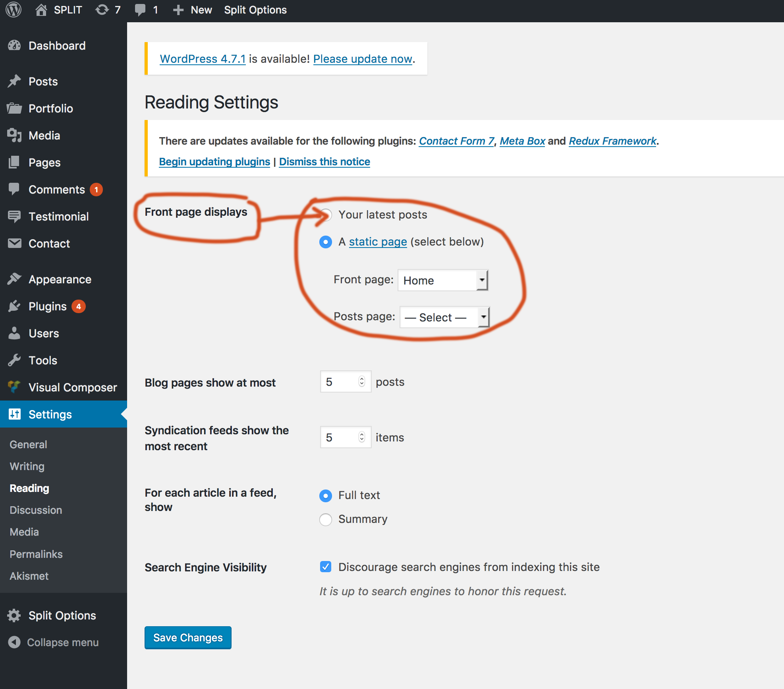Click the Dashboard gauge icon
784x689 pixels.
[14, 46]
